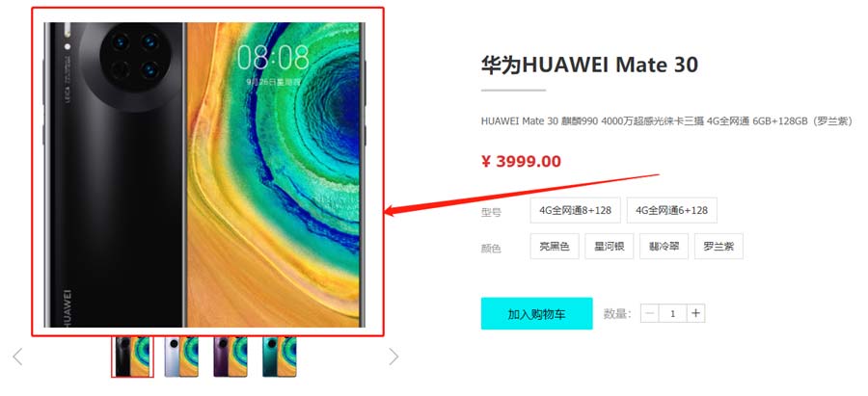The width and height of the screenshot is (868, 396).
Task: Show the previous product thumbnails with the left arrow
Action: [x=17, y=356]
